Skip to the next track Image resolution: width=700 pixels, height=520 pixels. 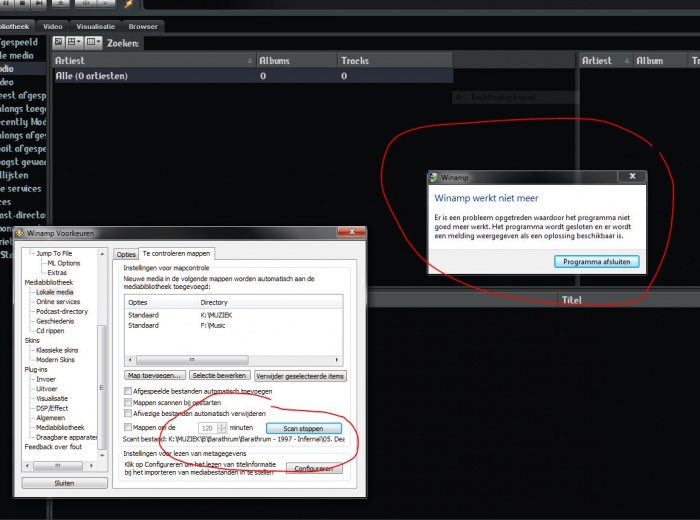pyautogui.click(x=38, y=3)
